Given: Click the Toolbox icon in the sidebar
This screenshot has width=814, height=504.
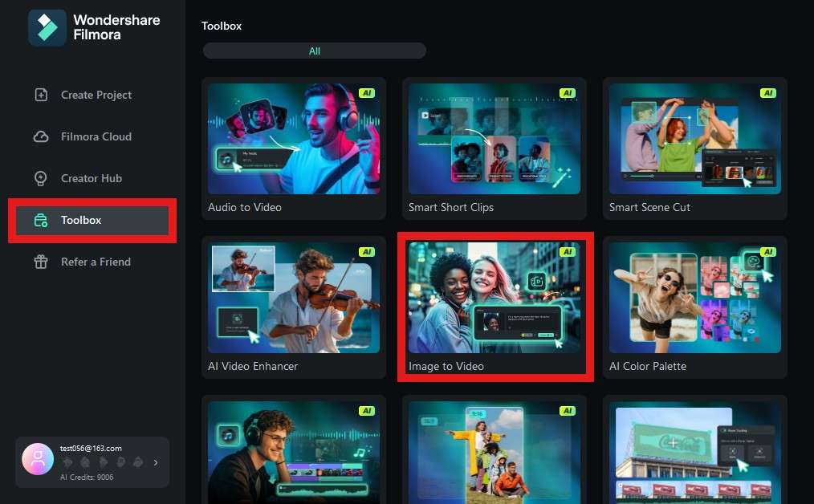Looking at the screenshot, I should (x=40, y=220).
